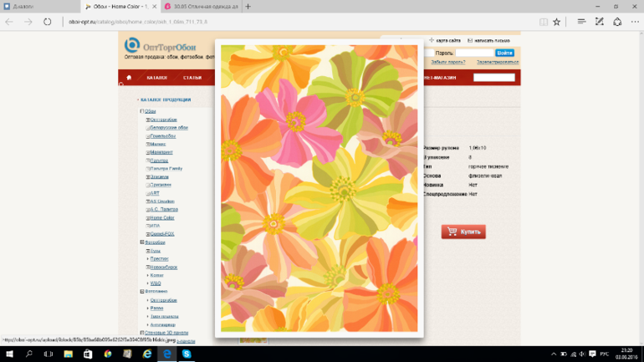Click the browser back arrow

tap(10, 22)
